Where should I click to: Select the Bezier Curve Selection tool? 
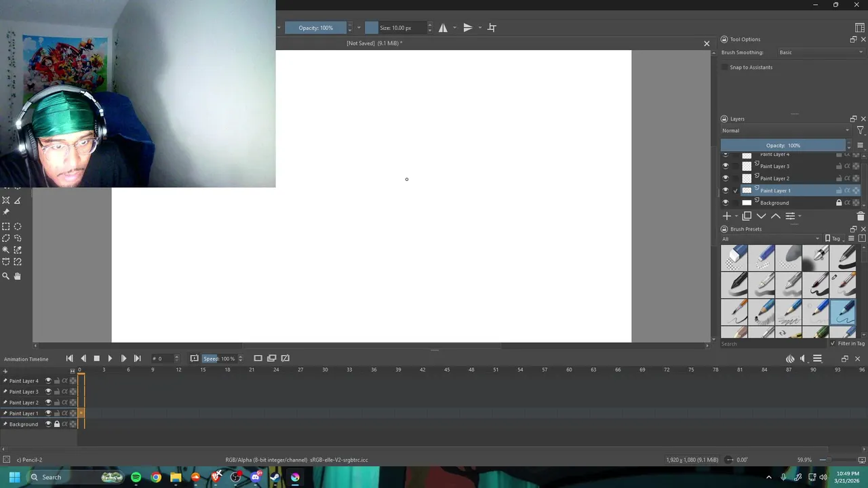coord(6,262)
